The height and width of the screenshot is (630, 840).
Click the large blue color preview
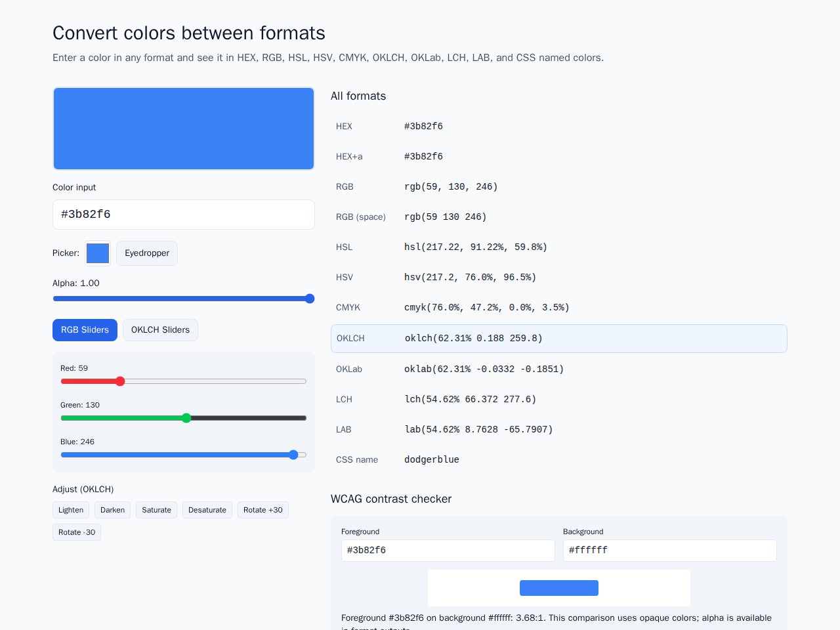[x=184, y=129]
